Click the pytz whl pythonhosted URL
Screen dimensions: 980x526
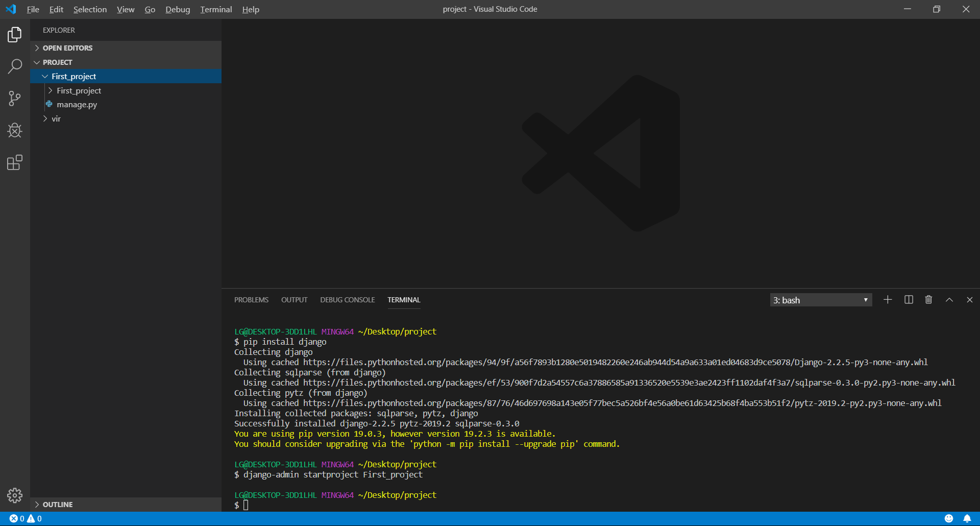coord(622,403)
